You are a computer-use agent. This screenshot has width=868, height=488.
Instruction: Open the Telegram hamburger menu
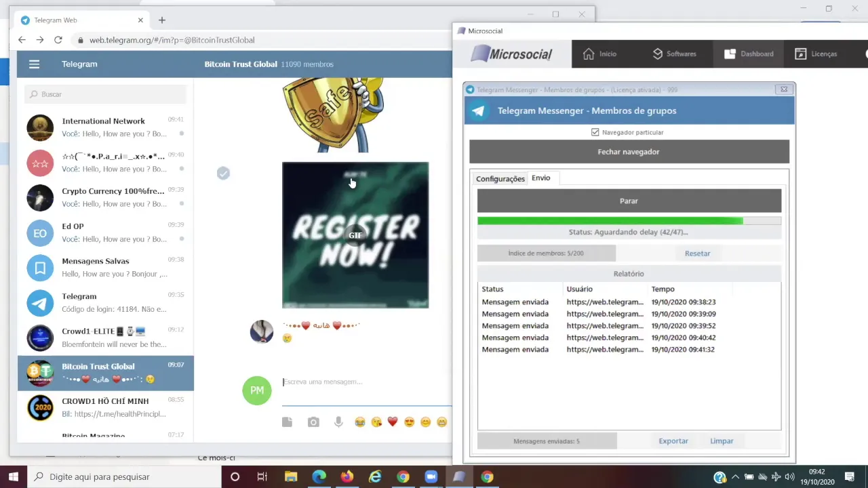pyautogui.click(x=35, y=64)
